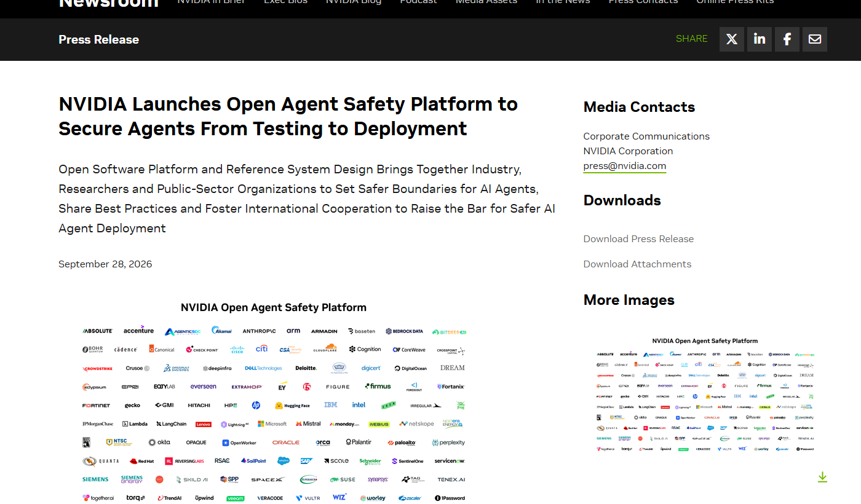Click the Download Press Release link
Image resolution: width=861 pixels, height=504 pixels.
point(638,239)
